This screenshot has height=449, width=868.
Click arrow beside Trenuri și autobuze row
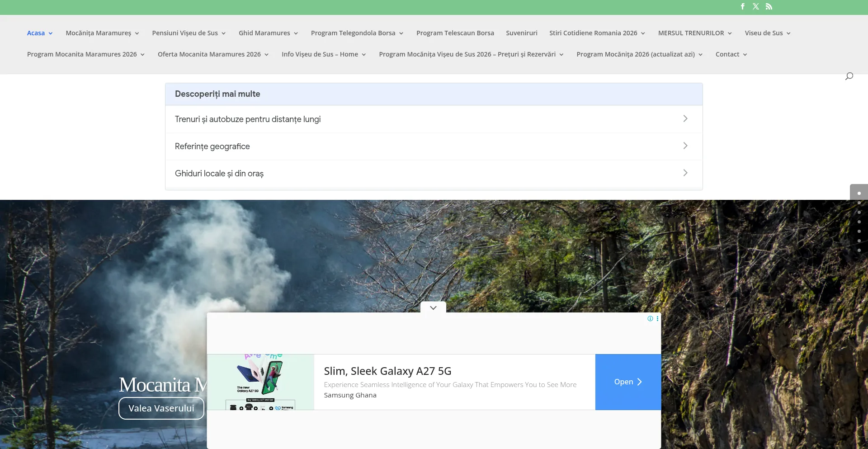tap(685, 118)
